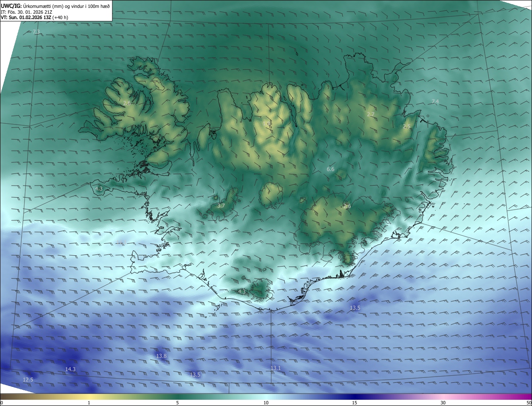Viewport: 532px width, 406px height.
Task: Click the colour scale tick label "30"
Action: 443,403
